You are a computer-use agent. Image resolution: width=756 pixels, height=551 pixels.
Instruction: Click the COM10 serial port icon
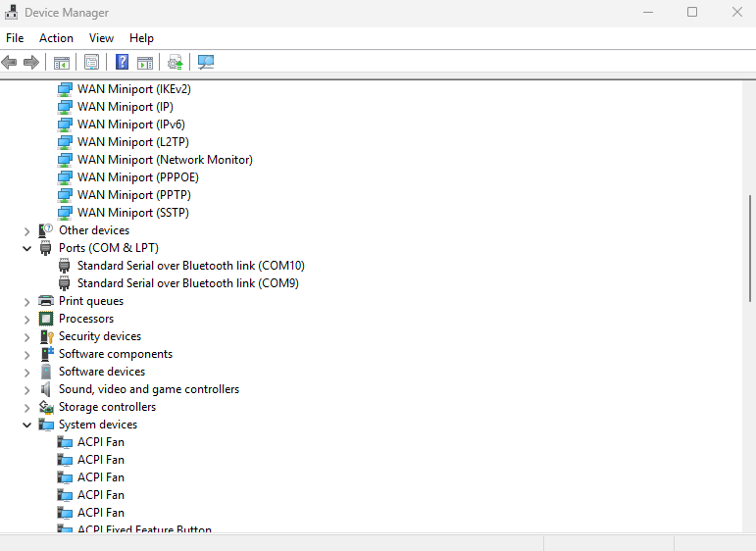[64, 266]
